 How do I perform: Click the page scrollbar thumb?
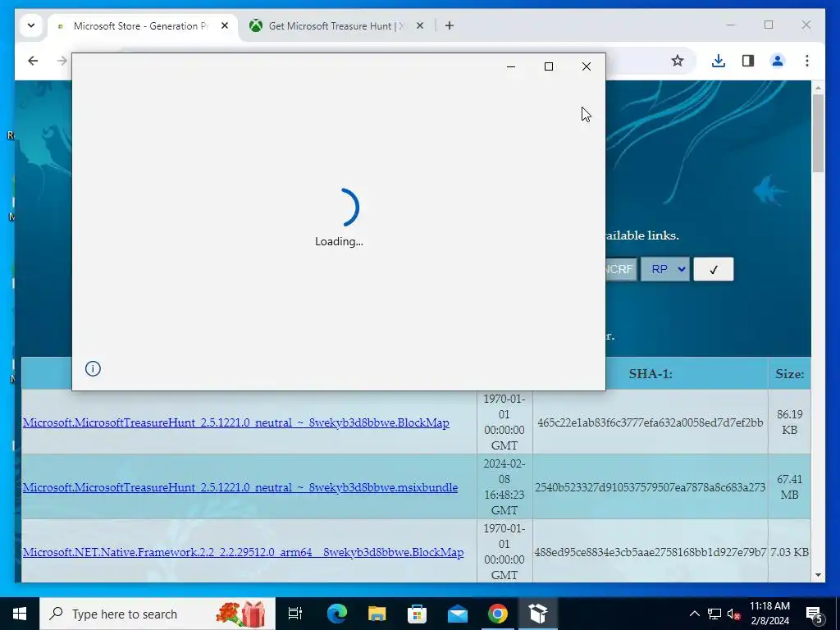tap(818, 134)
